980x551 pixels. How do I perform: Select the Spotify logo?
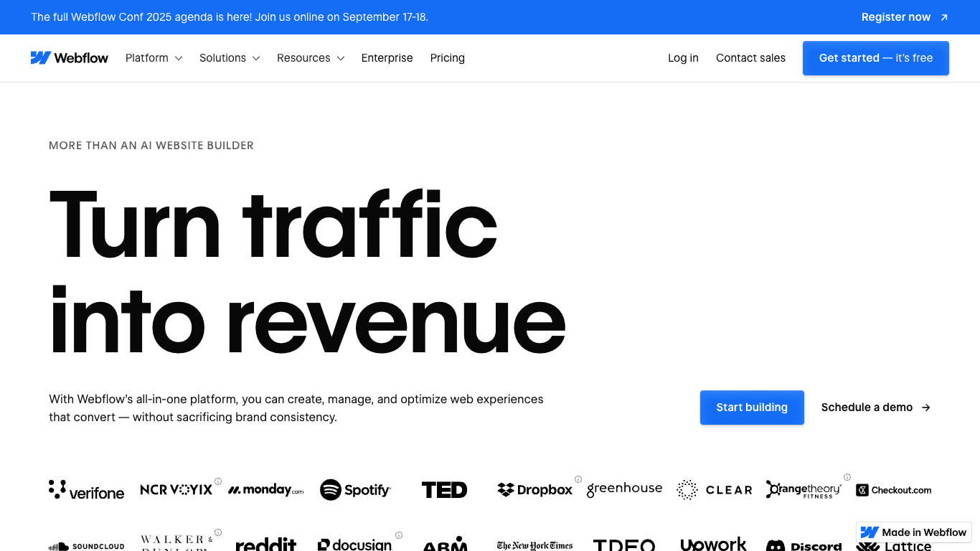point(356,489)
